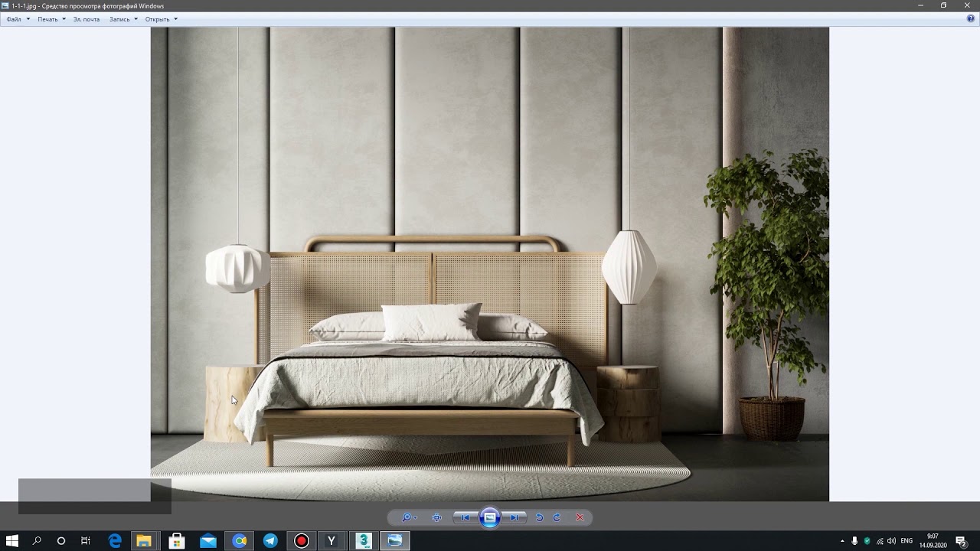The image size is (980, 551).
Task: Open the Печать menu
Action: coord(52,19)
